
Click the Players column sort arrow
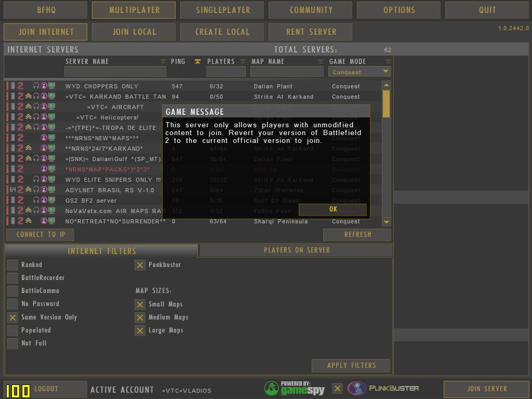point(243,61)
